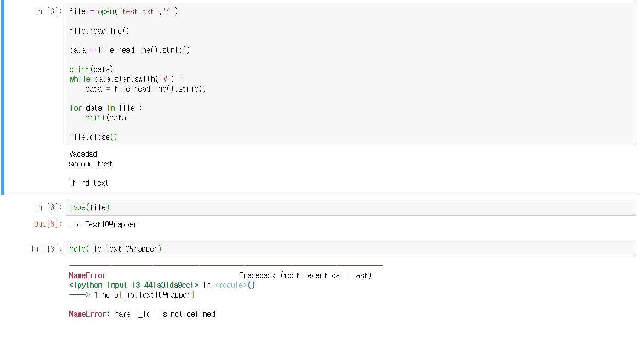Click the help(_io.TextIOWrapper) code cell
The height and width of the screenshot is (344, 644).
click(x=351, y=248)
